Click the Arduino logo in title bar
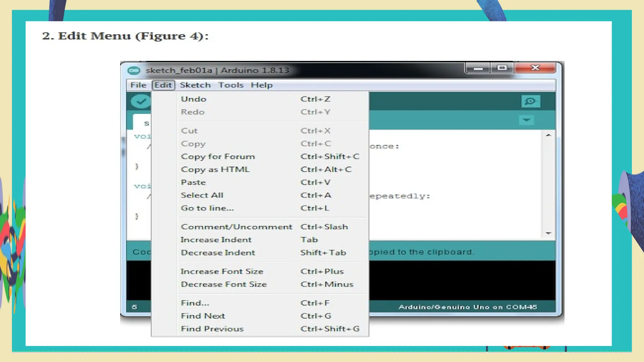644x362 pixels. tap(134, 70)
